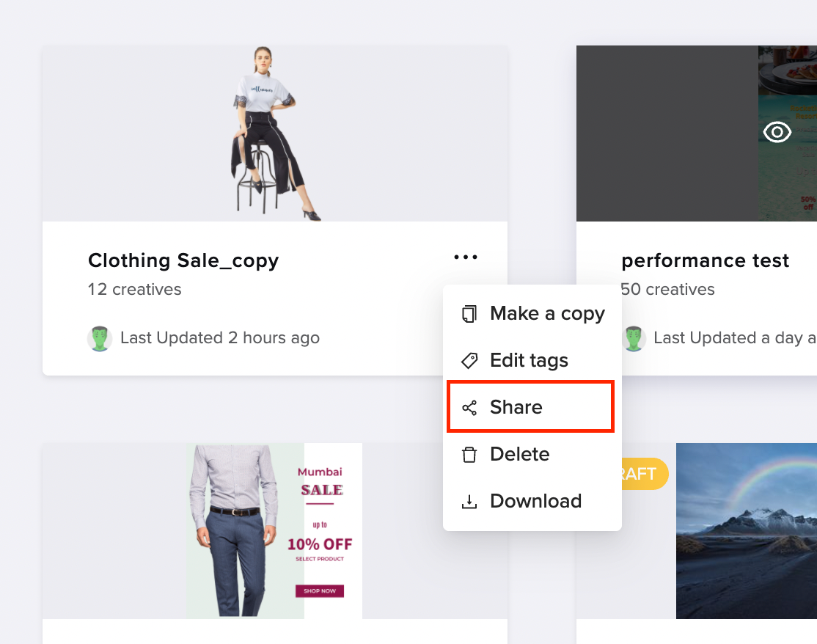Open the performance test project title
The width and height of the screenshot is (817, 644).
pyautogui.click(x=705, y=260)
